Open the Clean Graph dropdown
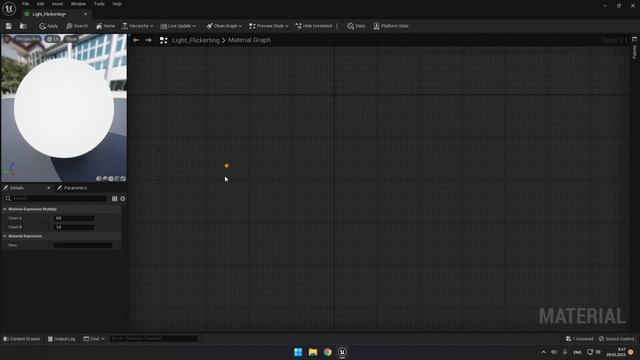 [224, 26]
